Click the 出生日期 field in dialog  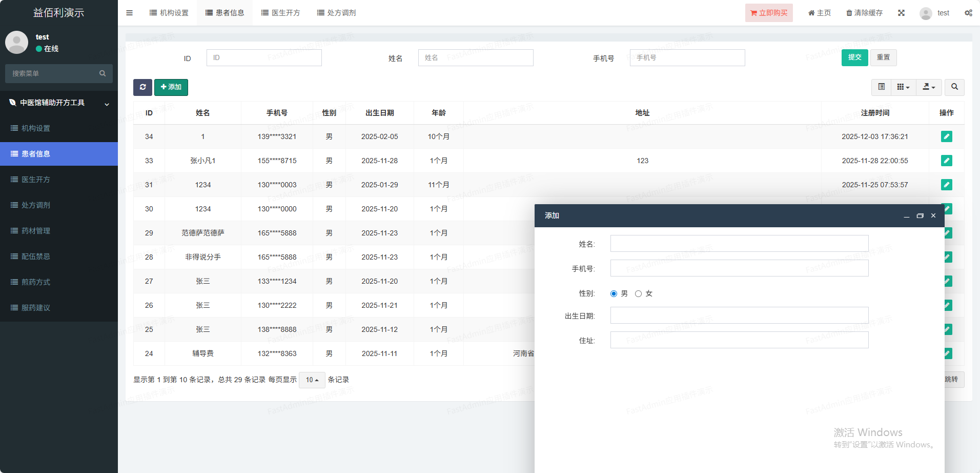click(x=739, y=316)
